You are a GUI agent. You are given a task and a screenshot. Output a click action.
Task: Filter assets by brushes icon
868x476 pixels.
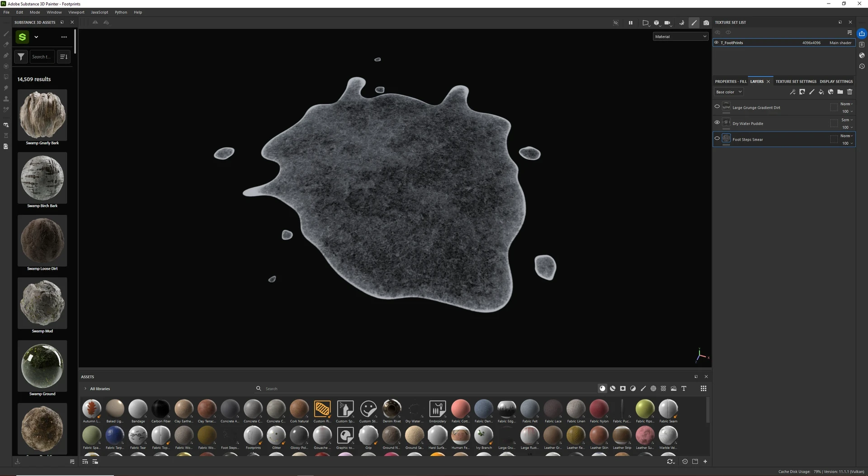click(x=643, y=388)
